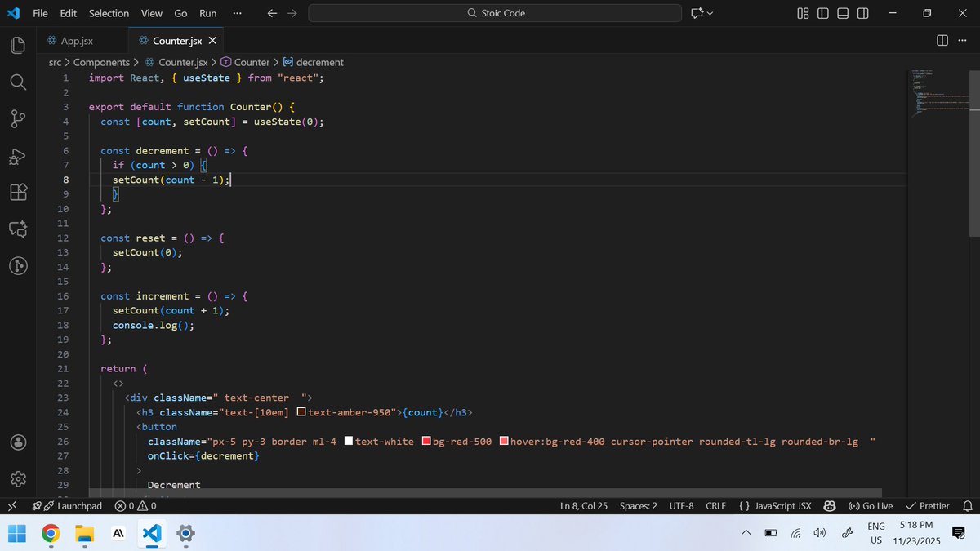980x551 pixels.
Task: Start Go Live server
Action: [x=871, y=506]
